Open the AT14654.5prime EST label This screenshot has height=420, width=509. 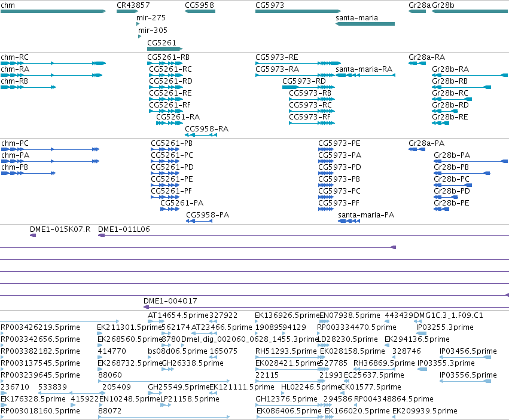click(x=178, y=315)
